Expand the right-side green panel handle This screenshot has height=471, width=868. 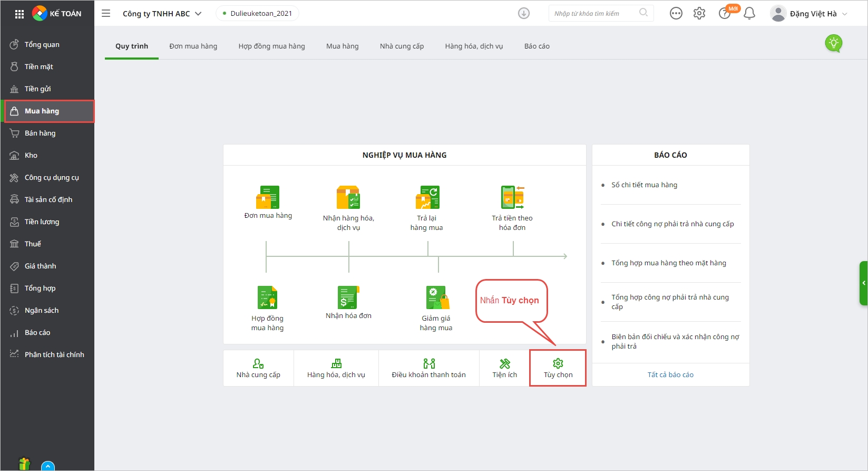863,283
